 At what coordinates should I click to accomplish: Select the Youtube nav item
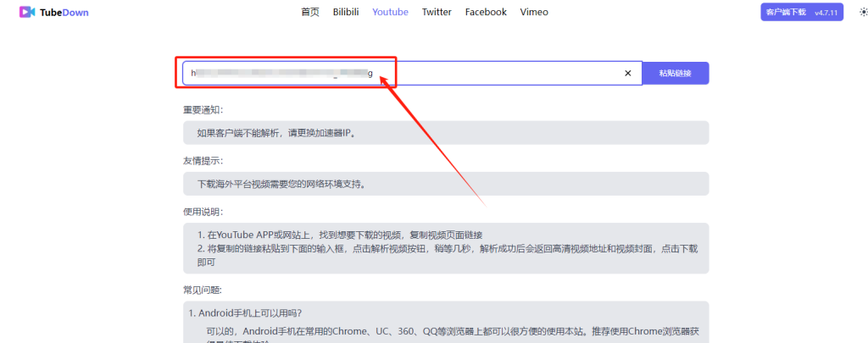(390, 12)
